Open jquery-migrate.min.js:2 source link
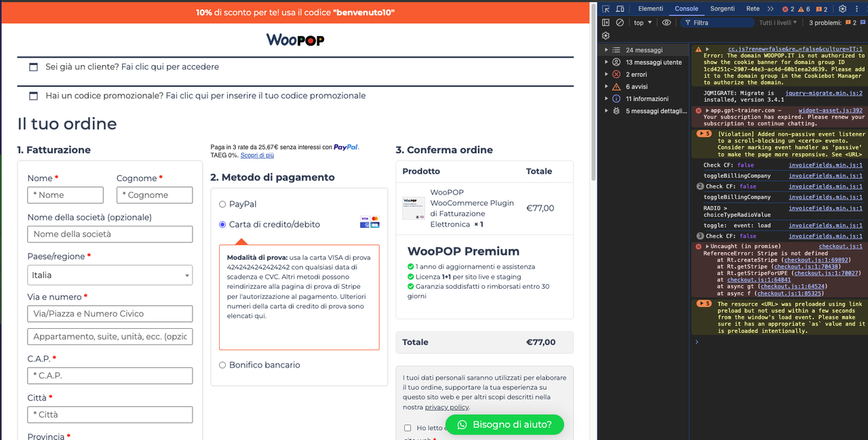Screen dimensions: 868x440 coord(824,93)
